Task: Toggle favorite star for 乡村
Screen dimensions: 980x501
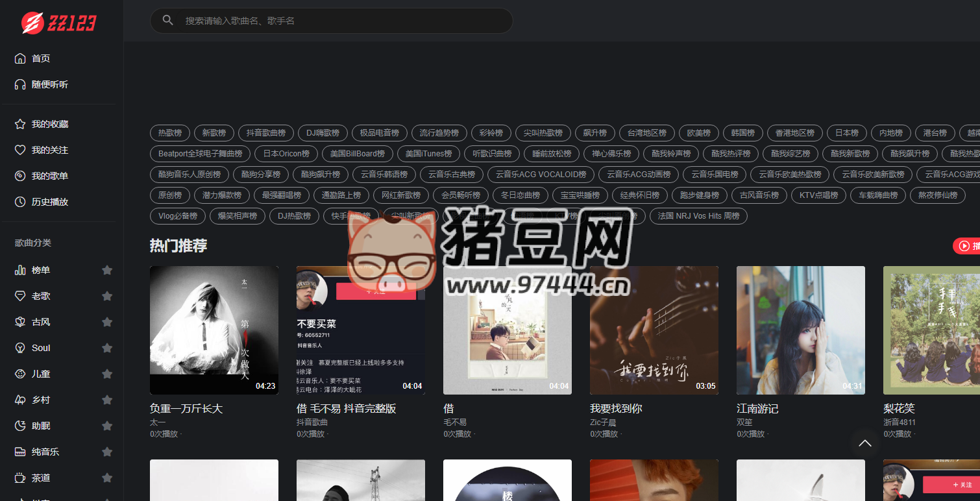Action: tap(107, 400)
